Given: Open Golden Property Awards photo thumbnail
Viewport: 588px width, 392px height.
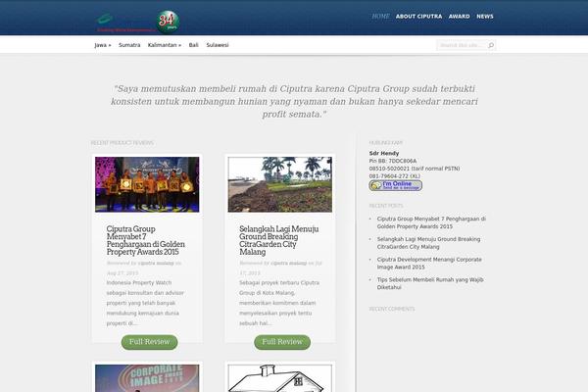Looking at the screenshot, I should [147, 184].
